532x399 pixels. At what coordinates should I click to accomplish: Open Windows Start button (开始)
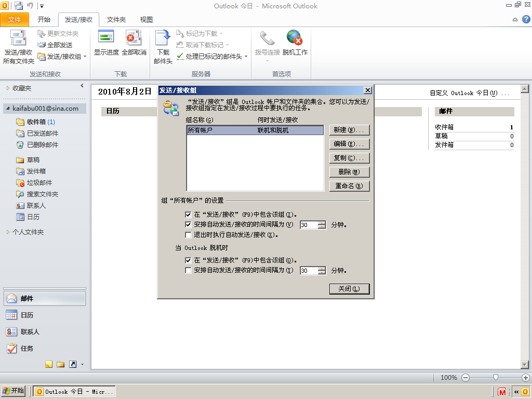coord(13,391)
